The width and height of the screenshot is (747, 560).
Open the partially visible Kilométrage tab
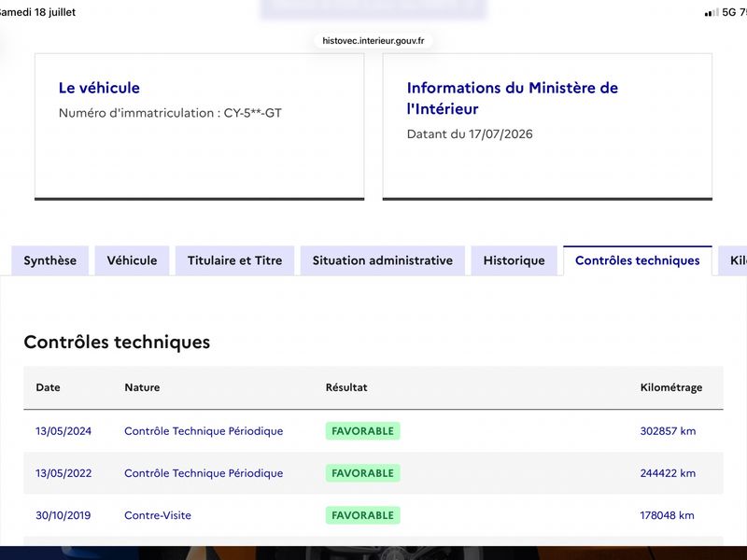(x=734, y=260)
